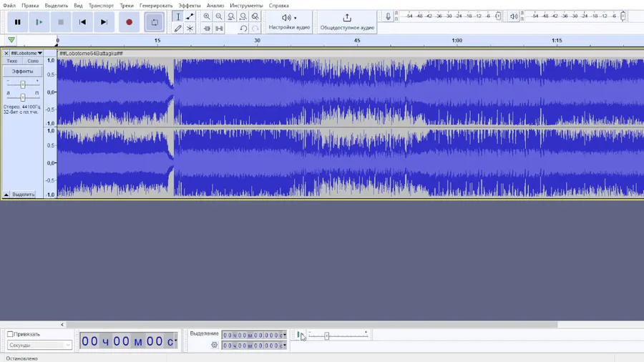The image size is (644, 362).
Task: Click the playback speed slider handle
Action: click(x=327, y=336)
